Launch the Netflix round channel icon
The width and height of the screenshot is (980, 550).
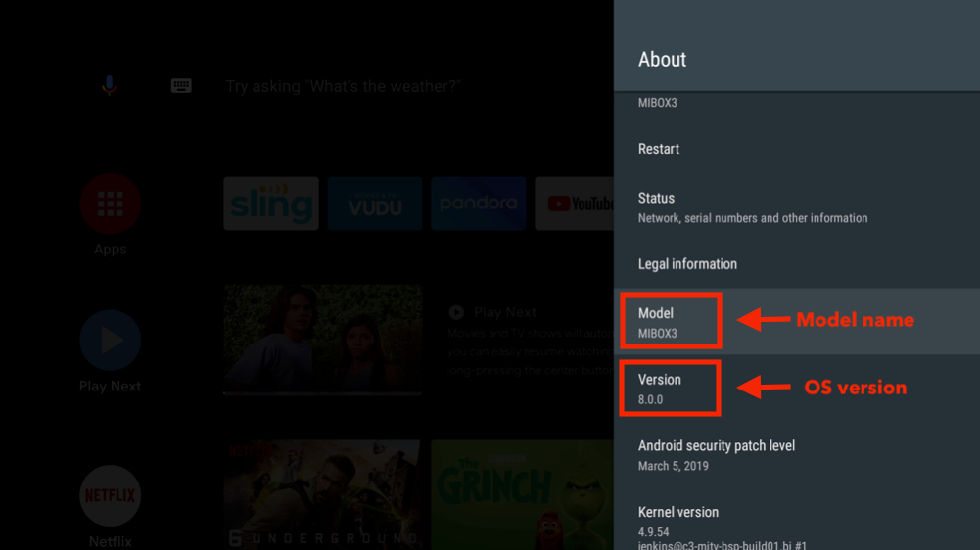(110, 495)
